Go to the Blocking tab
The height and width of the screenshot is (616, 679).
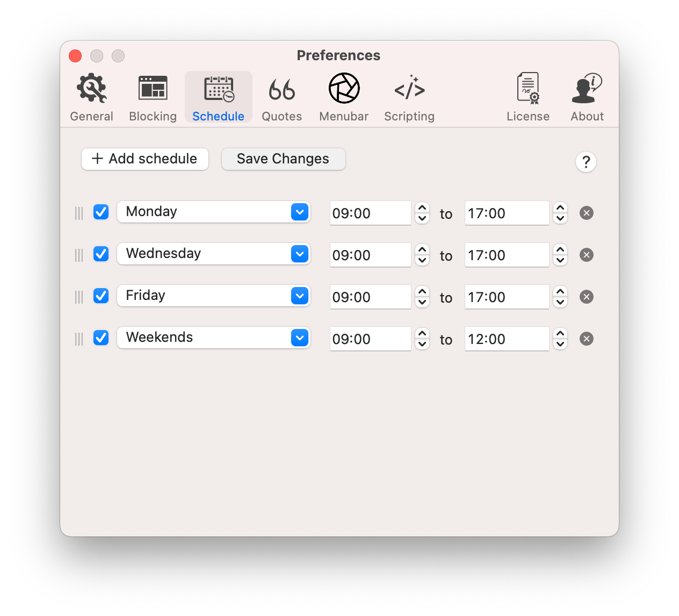[x=152, y=97]
